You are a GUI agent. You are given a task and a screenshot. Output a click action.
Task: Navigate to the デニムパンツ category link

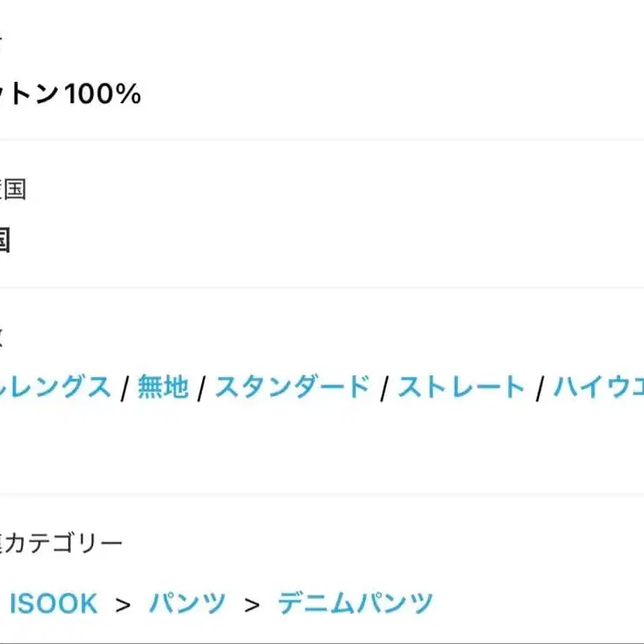355,604
